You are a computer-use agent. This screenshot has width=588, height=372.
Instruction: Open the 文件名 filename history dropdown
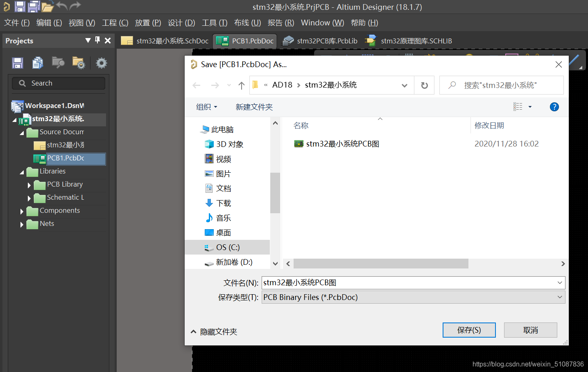click(x=559, y=282)
